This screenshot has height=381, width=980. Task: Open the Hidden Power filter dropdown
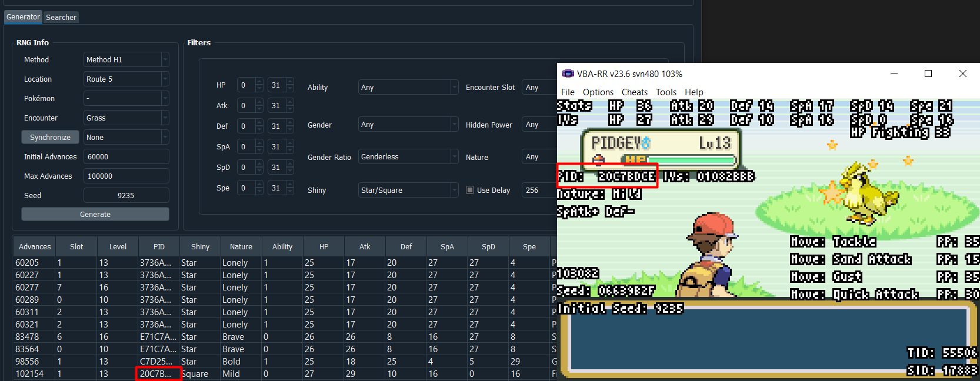(x=539, y=124)
